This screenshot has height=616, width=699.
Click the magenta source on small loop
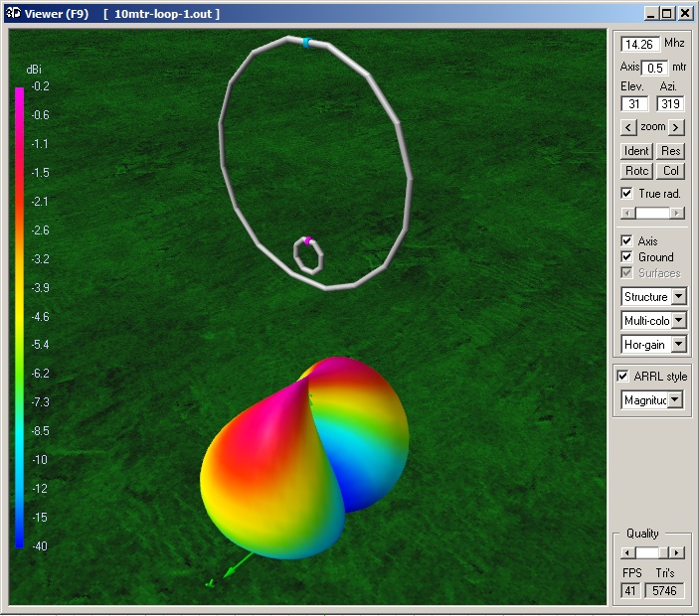[x=307, y=240]
